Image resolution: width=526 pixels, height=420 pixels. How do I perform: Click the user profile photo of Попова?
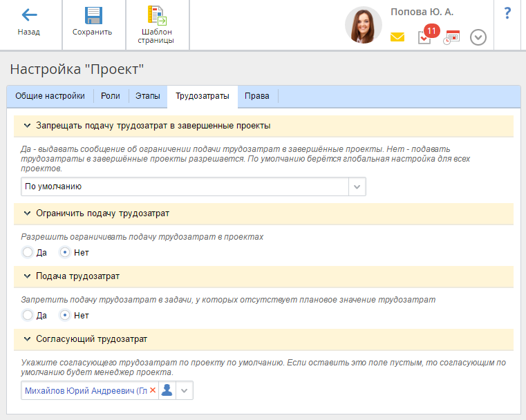coord(363,26)
